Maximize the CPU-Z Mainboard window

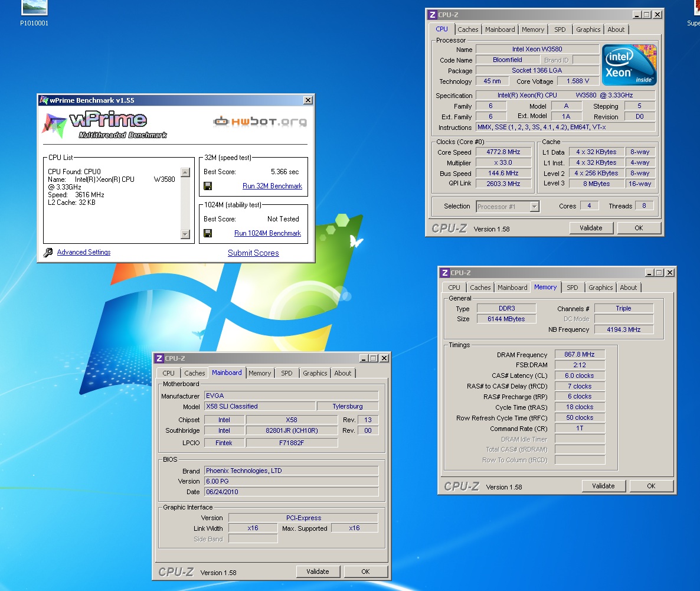(374, 358)
